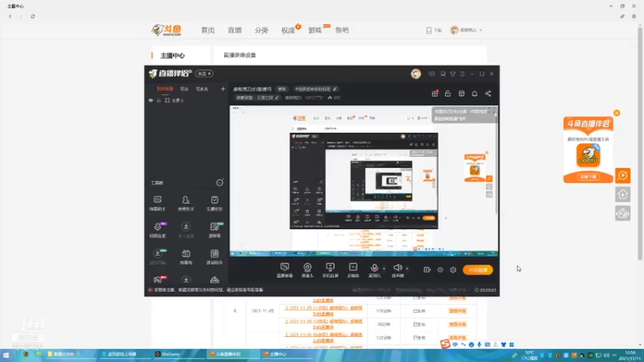Add a phone screen-cast source
The height and width of the screenshot is (362, 644).
click(330, 270)
